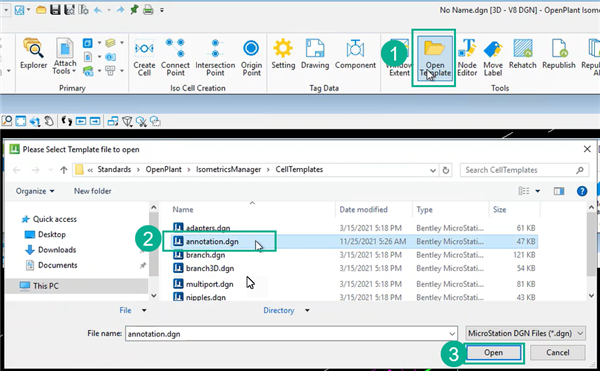Click the open folder icon in quick access toolbar
Image resolution: width=600 pixels, height=371 pixels.
[41, 10]
